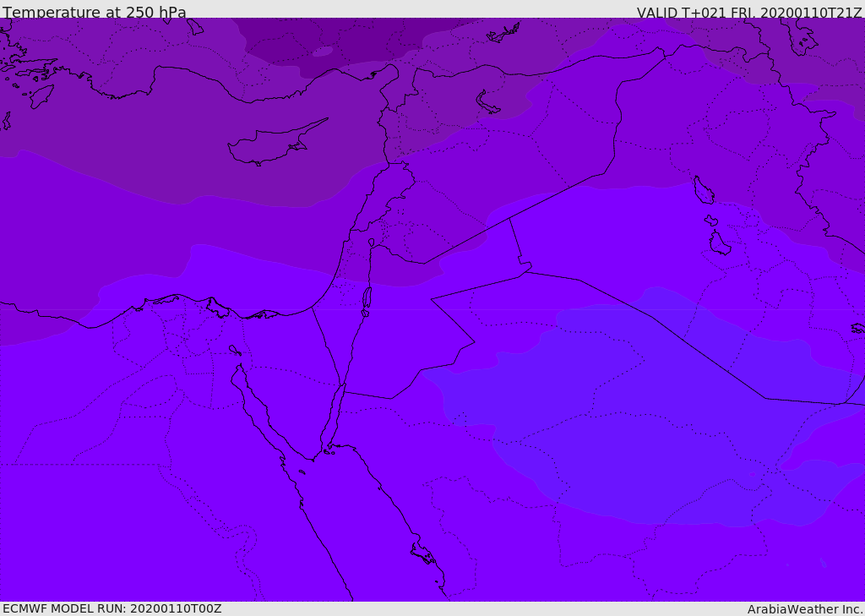The height and width of the screenshot is (616, 865).
Task: Click the 'VALID T+021 FRI. 20200110T21Z' timestamp
Action: tap(748, 12)
